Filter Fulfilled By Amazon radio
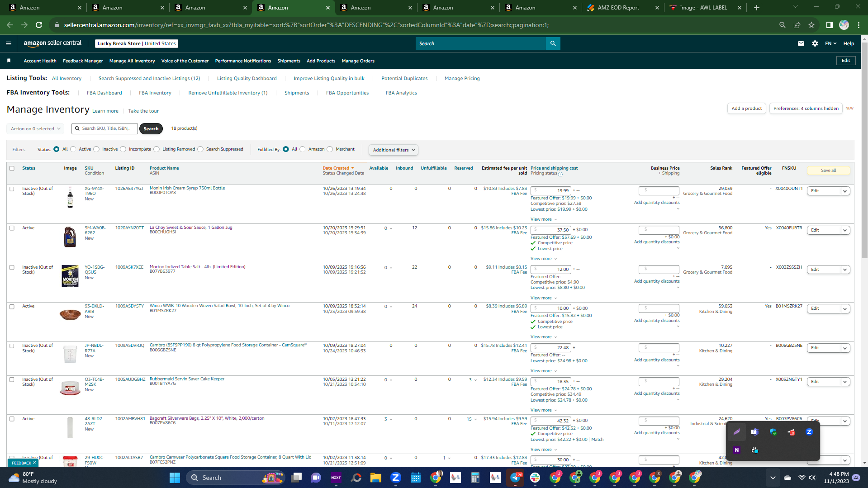Screen dimensions: 868x488 303,149
